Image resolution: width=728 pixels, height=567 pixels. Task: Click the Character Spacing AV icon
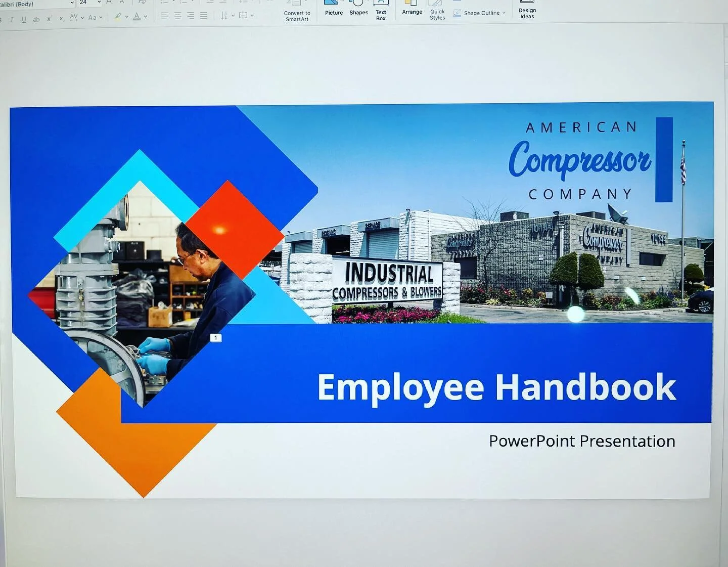click(74, 17)
